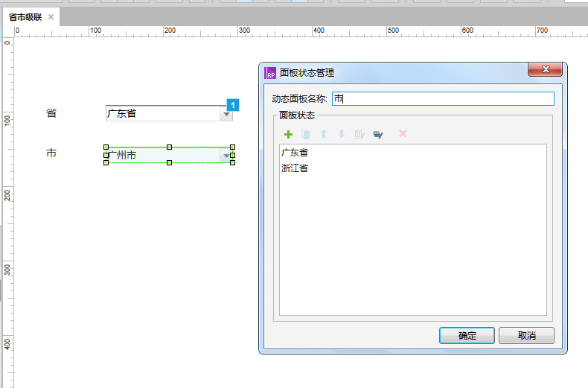588x388 pixels.
Task: Click the blue footnote badge numbered 1
Action: tap(233, 105)
